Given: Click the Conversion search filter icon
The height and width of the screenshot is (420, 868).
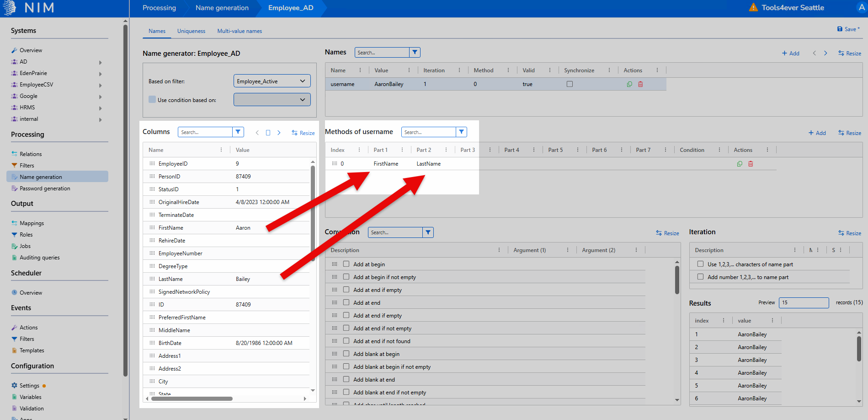Looking at the screenshot, I should coord(428,232).
